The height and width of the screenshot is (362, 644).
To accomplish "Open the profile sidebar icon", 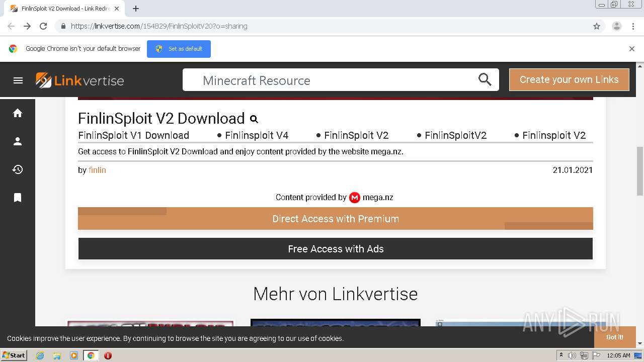I will [18, 141].
